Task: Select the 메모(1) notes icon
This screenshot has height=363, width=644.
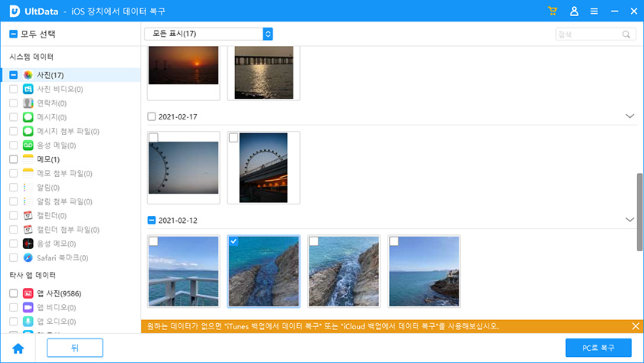Action: (x=28, y=159)
